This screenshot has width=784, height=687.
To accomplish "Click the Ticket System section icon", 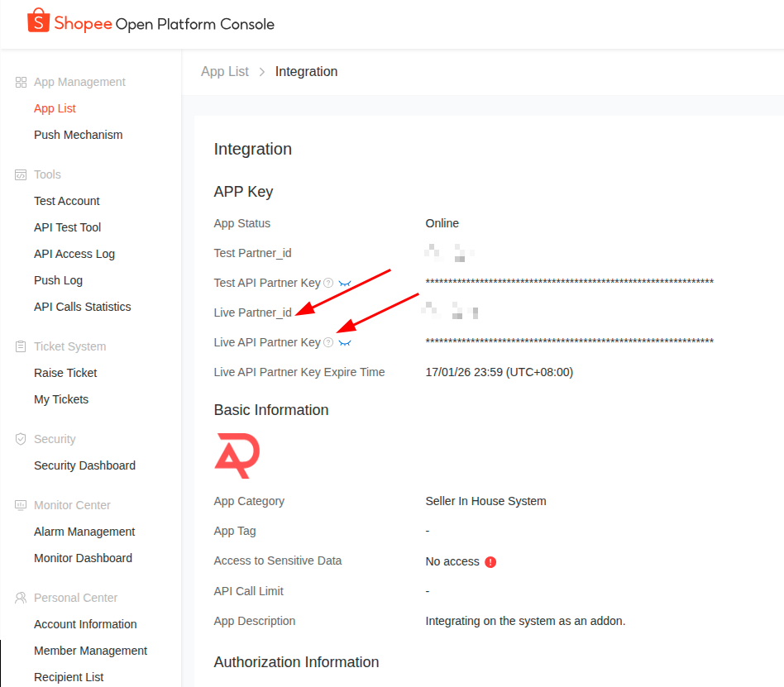I will click(x=21, y=347).
